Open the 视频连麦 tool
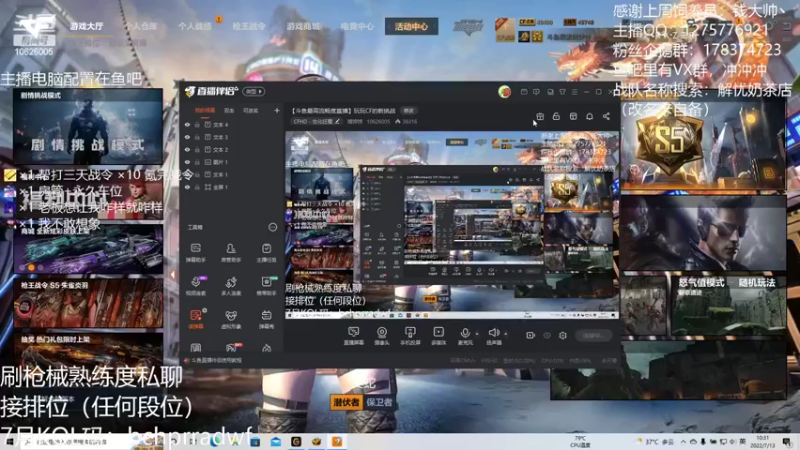Viewport: 800px width, 450px height. pyautogui.click(x=196, y=286)
